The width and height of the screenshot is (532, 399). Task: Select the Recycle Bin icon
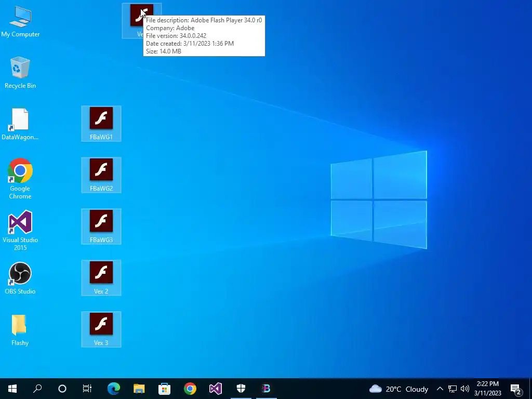tap(20, 73)
